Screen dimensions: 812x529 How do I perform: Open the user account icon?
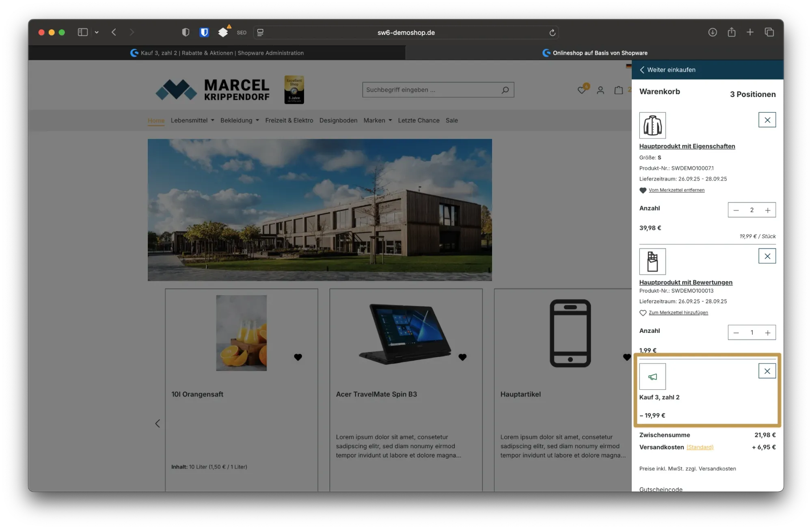600,90
